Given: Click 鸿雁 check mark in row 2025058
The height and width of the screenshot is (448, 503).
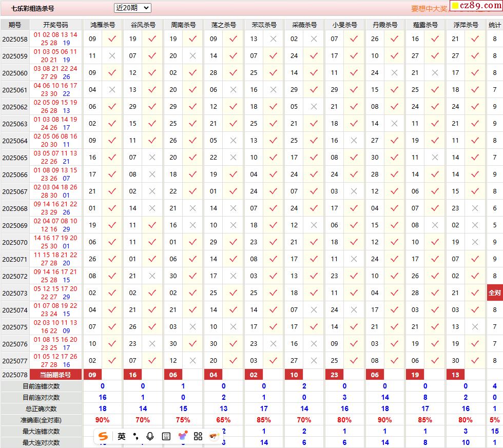Looking at the screenshot, I should tap(112, 39).
